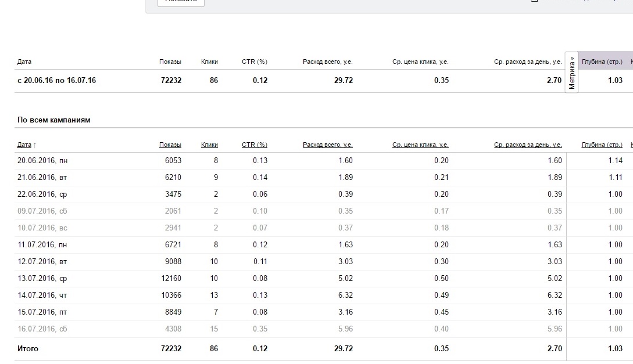
Task: Click impressions value 12160 in the table
Action: point(171,279)
